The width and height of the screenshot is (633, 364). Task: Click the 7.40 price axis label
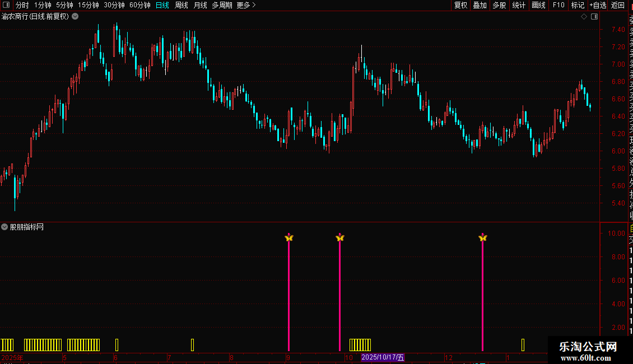click(x=618, y=30)
